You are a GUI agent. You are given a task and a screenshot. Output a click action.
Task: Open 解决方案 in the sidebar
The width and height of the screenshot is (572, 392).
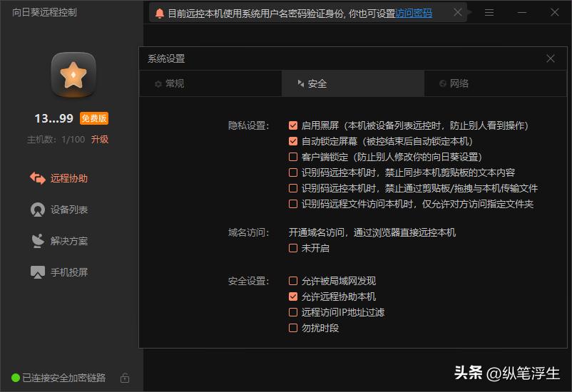pos(58,241)
